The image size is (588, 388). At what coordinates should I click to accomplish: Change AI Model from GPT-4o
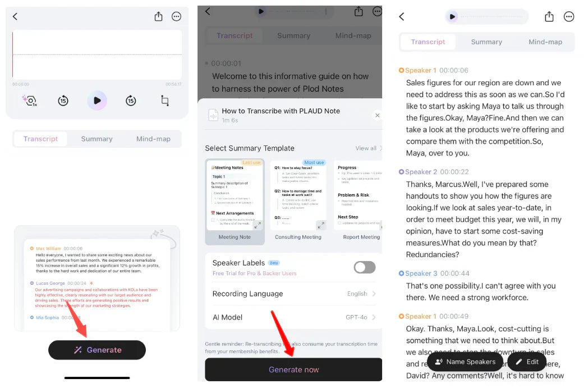coord(293,317)
